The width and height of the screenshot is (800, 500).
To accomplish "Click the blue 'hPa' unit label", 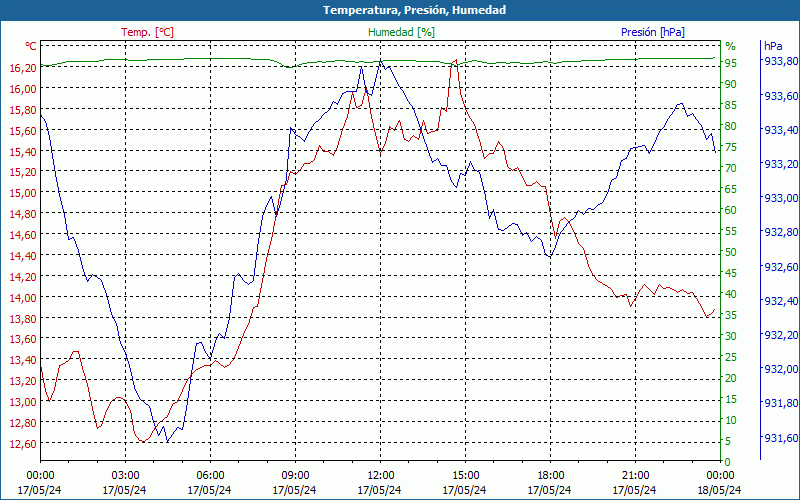I will point(773,46).
